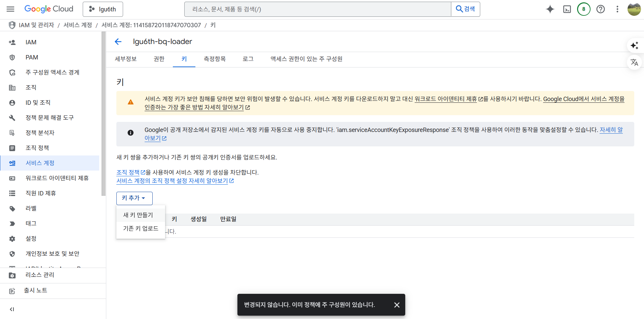Open 출시 노트 in sidebar
This screenshot has height=319, width=644.
tap(53, 290)
